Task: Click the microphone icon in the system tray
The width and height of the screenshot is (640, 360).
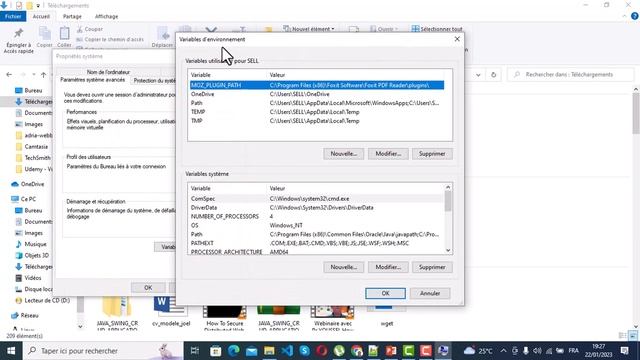Action: point(526,351)
